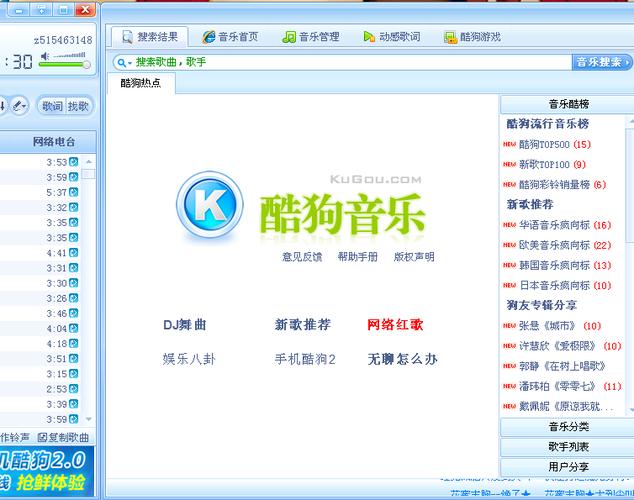This screenshot has width=634, height=500.
Task: Click the blue icon beside the 5:37 track
Action: [74, 192]
